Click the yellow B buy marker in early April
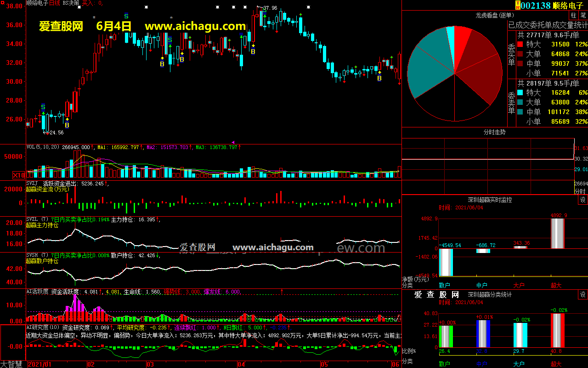588x368 pixels. point(253,52)
